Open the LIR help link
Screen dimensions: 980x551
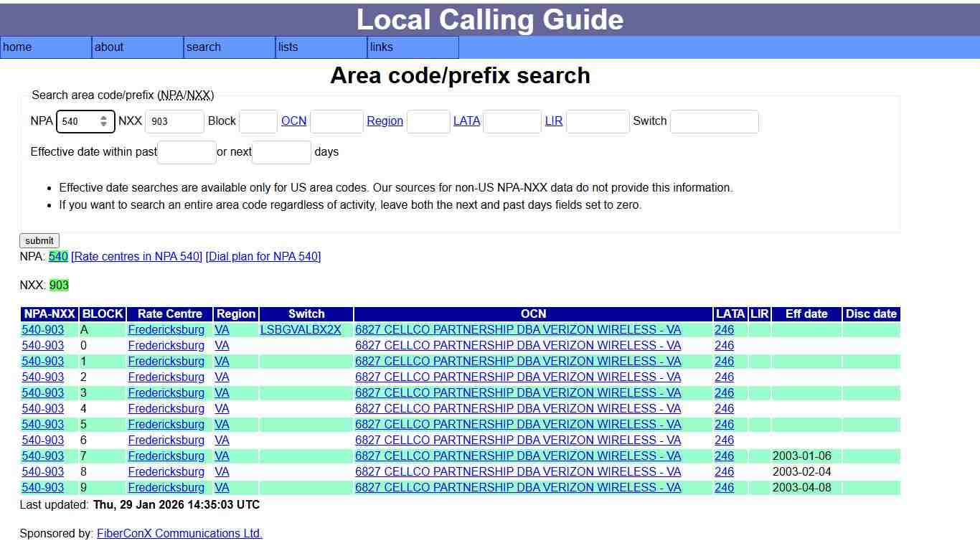point(554,121)
